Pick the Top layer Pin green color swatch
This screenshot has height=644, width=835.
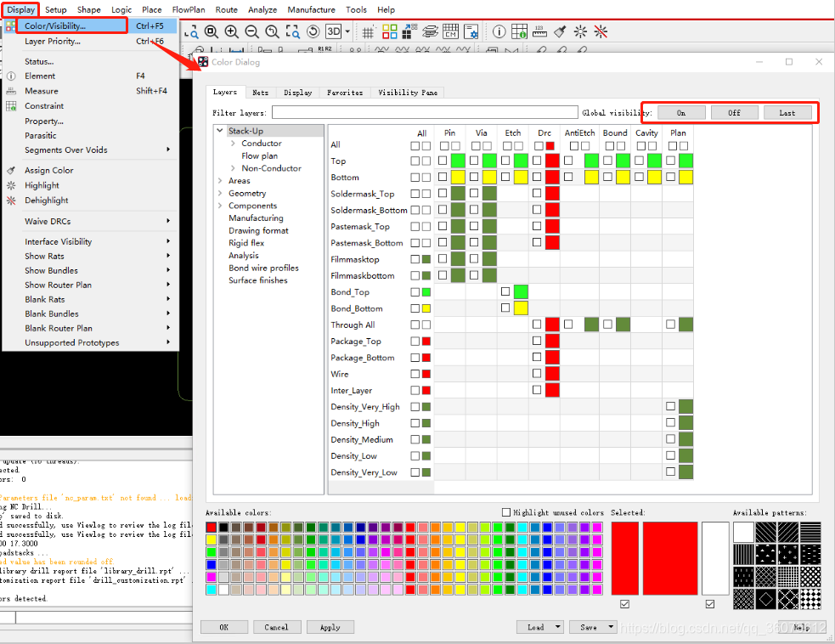[458, 161]
